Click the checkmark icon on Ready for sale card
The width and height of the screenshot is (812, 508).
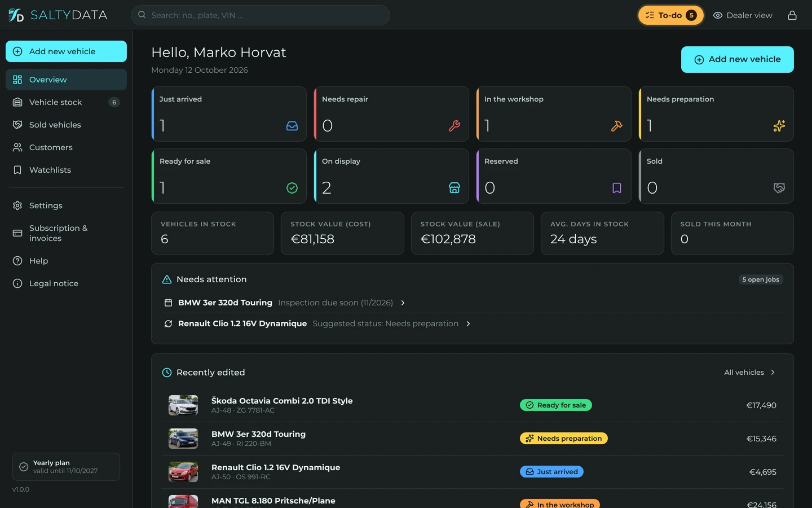click(x=292, y=188)
